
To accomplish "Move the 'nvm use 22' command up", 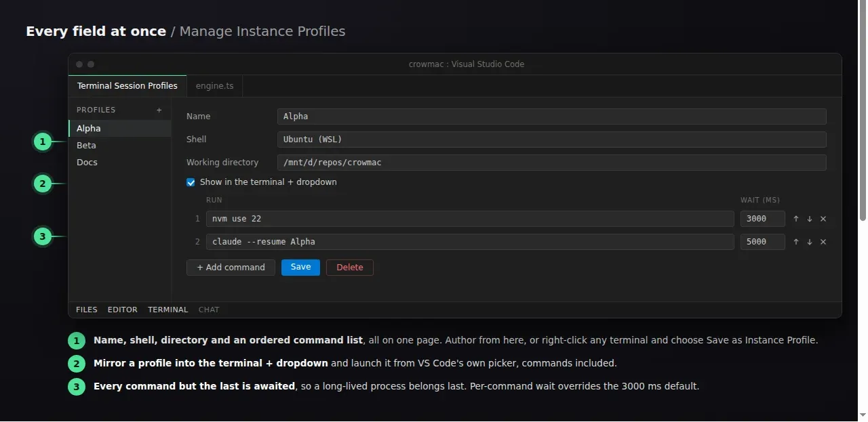I will [796, 219].
